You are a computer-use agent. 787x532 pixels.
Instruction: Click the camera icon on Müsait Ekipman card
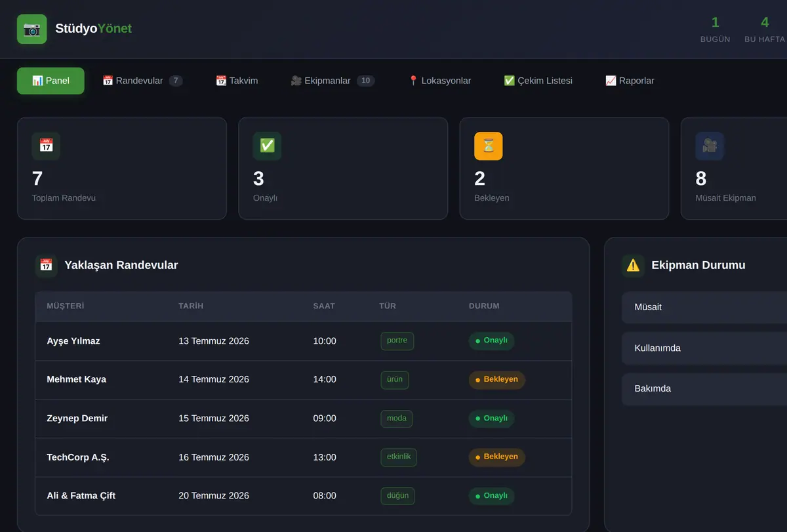[x=710, y=146]
